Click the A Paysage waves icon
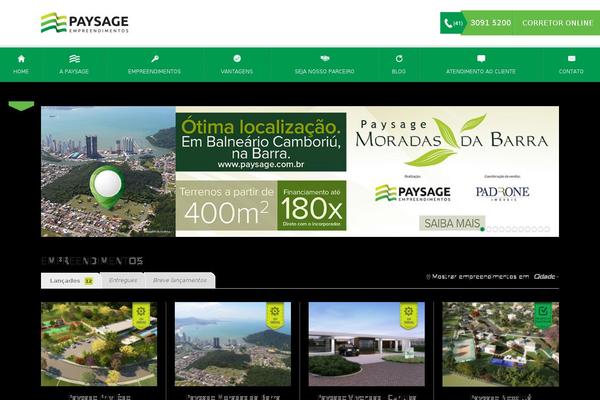The width and height of the screenshot is (600, 400). [74, 59]
